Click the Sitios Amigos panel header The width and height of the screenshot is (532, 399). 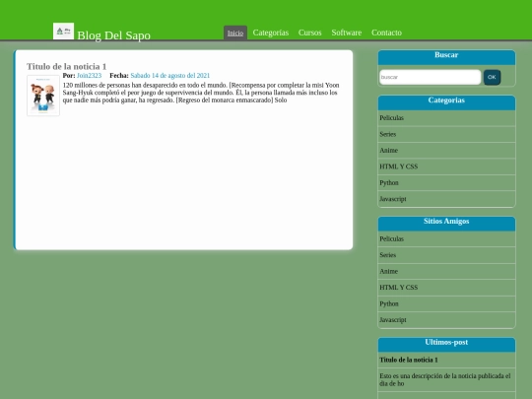click(x=446, y=224)
